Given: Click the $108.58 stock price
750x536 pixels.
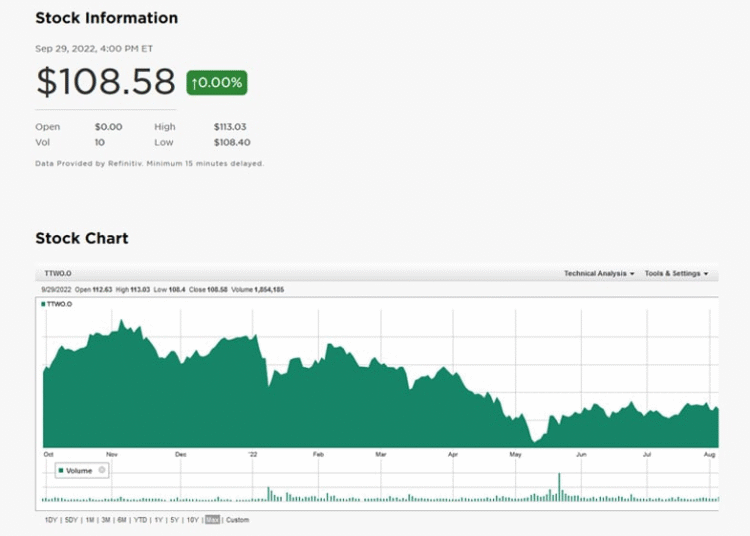Looking at the screenshot, I should pos(106,82).
